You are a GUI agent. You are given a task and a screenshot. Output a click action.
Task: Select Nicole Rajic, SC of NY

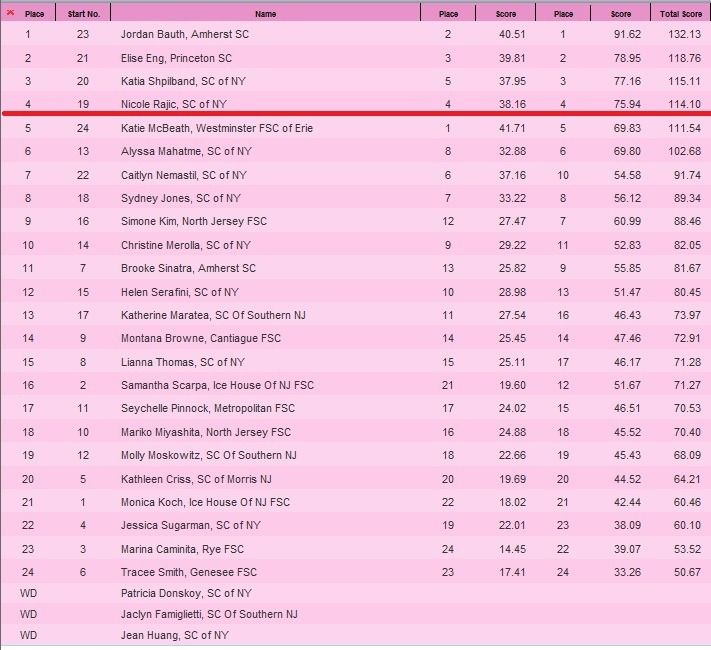click(x=173, y=104)
